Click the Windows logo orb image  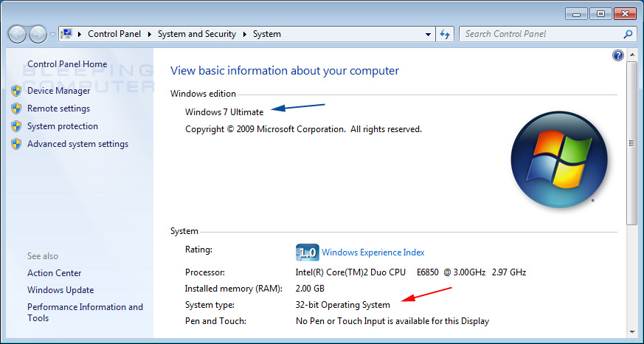(559, 159)
